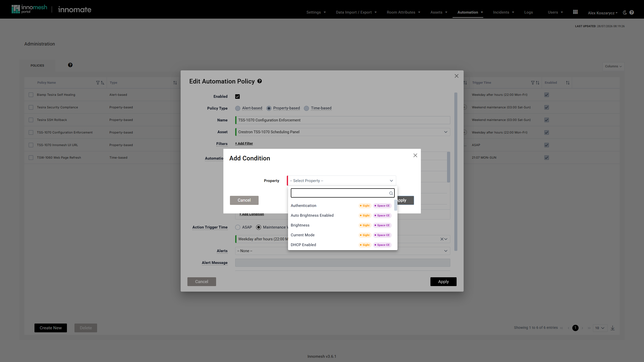The width and height of the screenshot is (644, 362).
Task: Click Create New policy button
Action: 51,328
